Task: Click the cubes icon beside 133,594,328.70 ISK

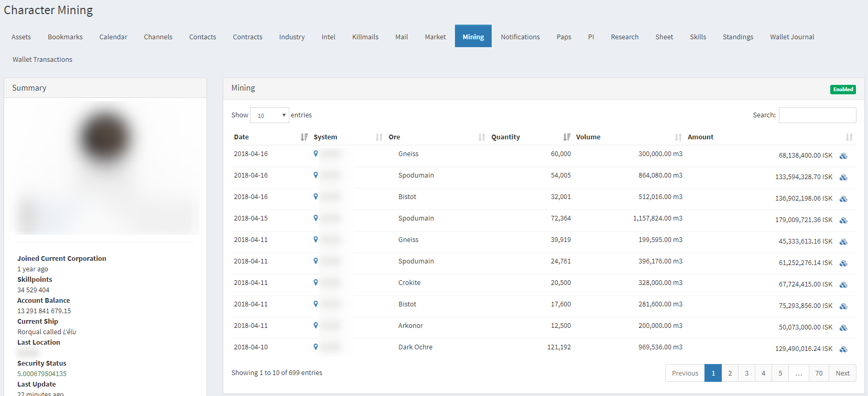Action: pos(843,177)
